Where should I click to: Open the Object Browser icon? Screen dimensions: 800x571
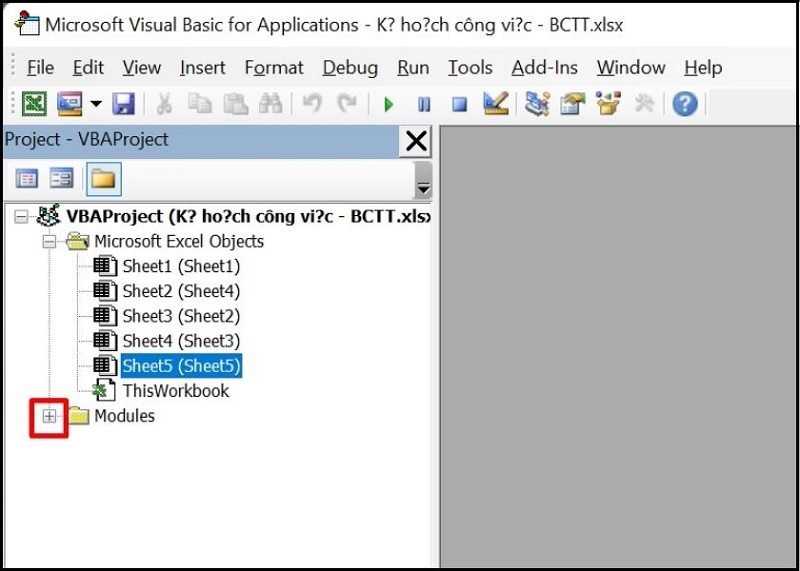(x=607, y=104)
